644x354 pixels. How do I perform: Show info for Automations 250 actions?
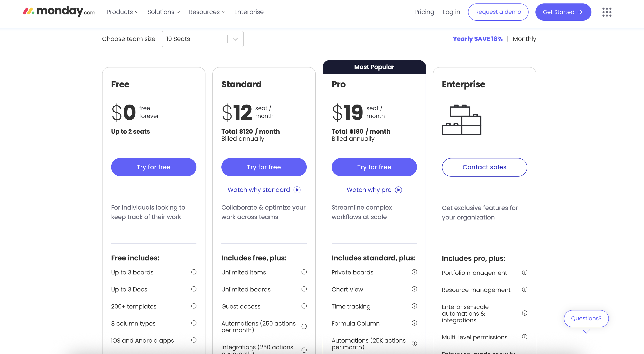click(304, 326)
